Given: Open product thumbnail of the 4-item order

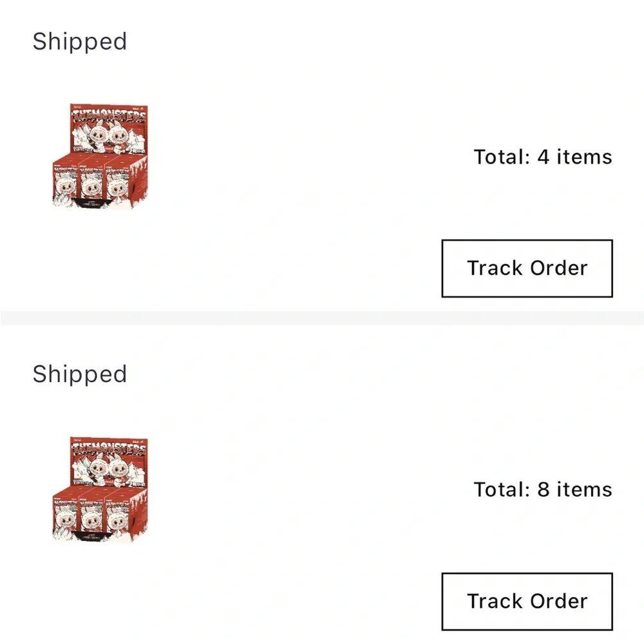Looking at the screenshot, I should tap(100, 156).
